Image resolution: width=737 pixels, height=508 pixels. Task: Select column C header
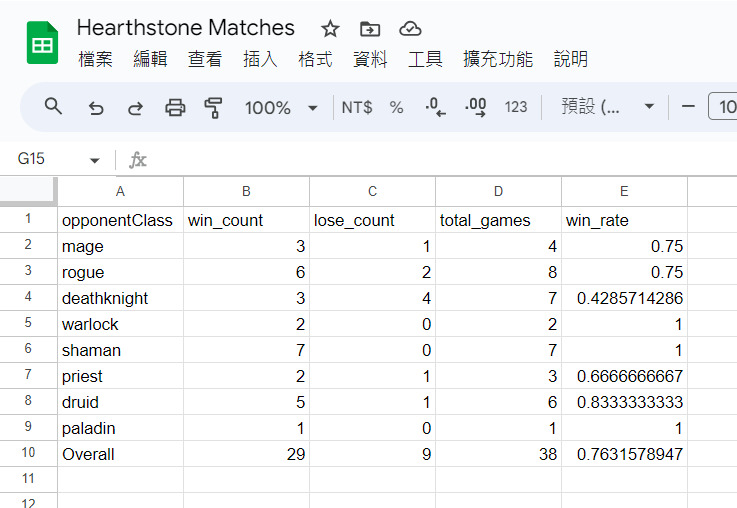coord(372,191)
